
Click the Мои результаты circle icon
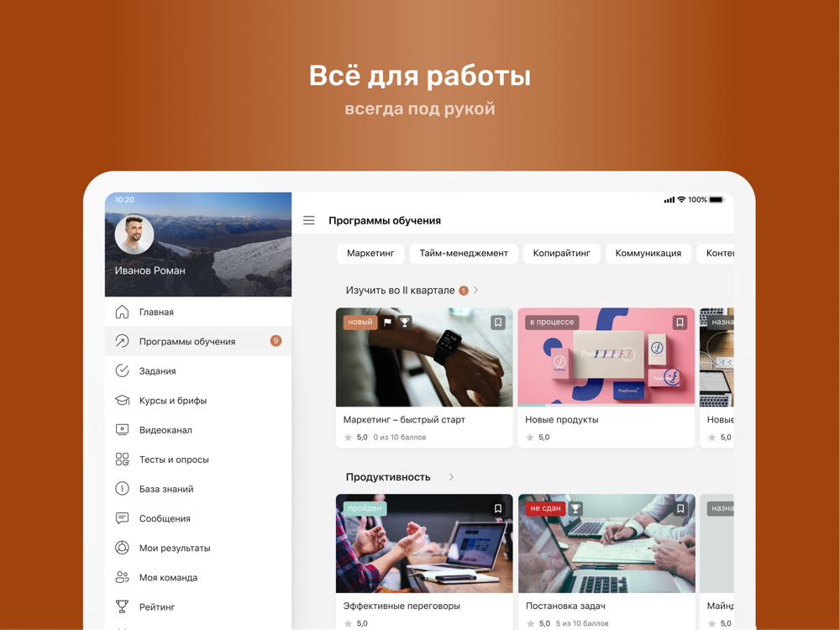click(122, 548)
